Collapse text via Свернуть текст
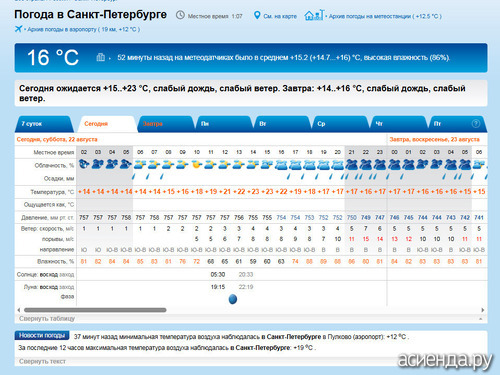 (x=42, y=361)
